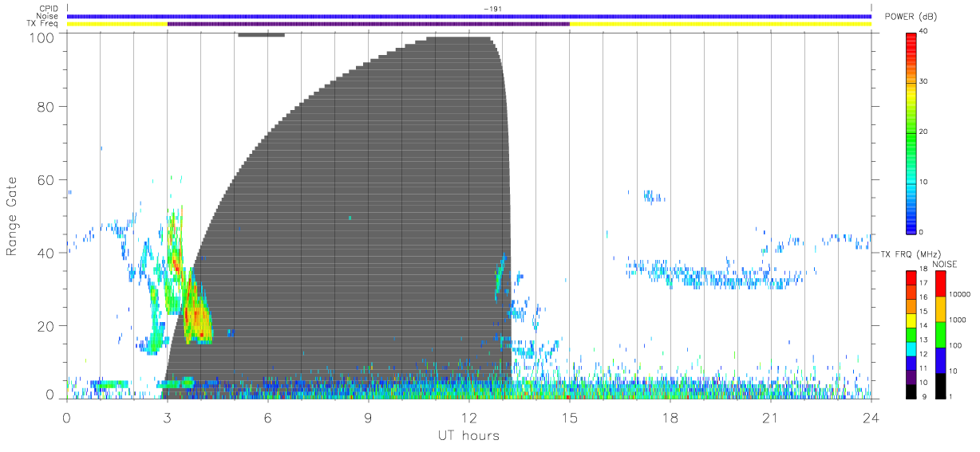The height and width of the screenshot is (452, 980).
Task: Click the 17 label on the TX FRQ legend
Action: point(923,283)
